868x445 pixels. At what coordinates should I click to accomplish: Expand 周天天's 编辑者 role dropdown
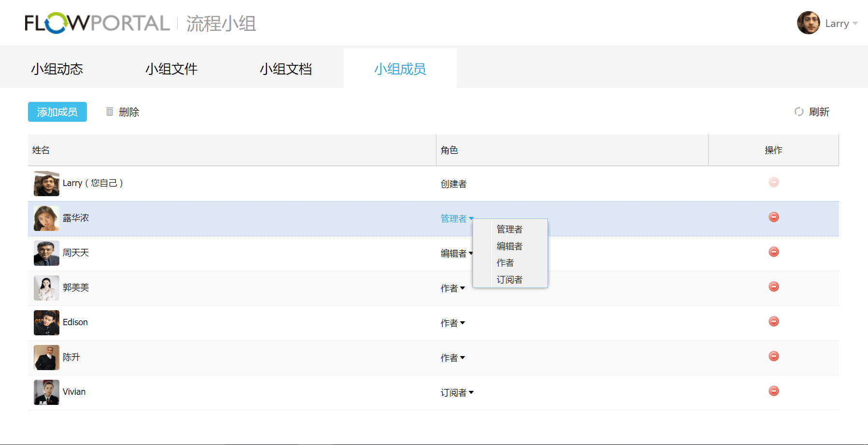(x=457, y=253)
